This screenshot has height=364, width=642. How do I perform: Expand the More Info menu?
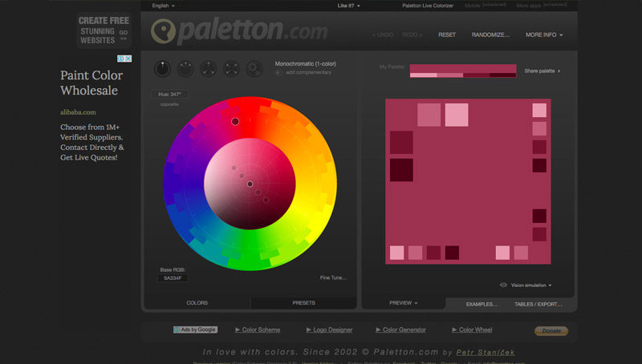coord(544,35)
